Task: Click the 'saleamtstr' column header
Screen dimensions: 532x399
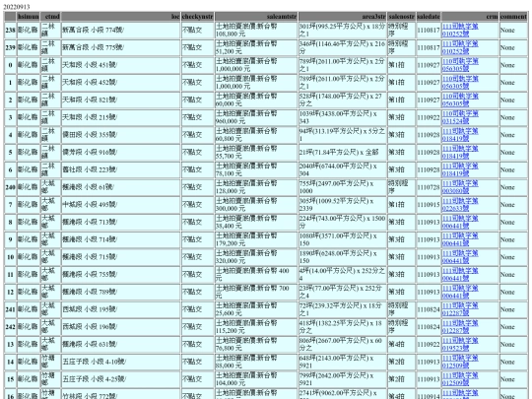Action: pyautogui.click(x=256, y=17)
